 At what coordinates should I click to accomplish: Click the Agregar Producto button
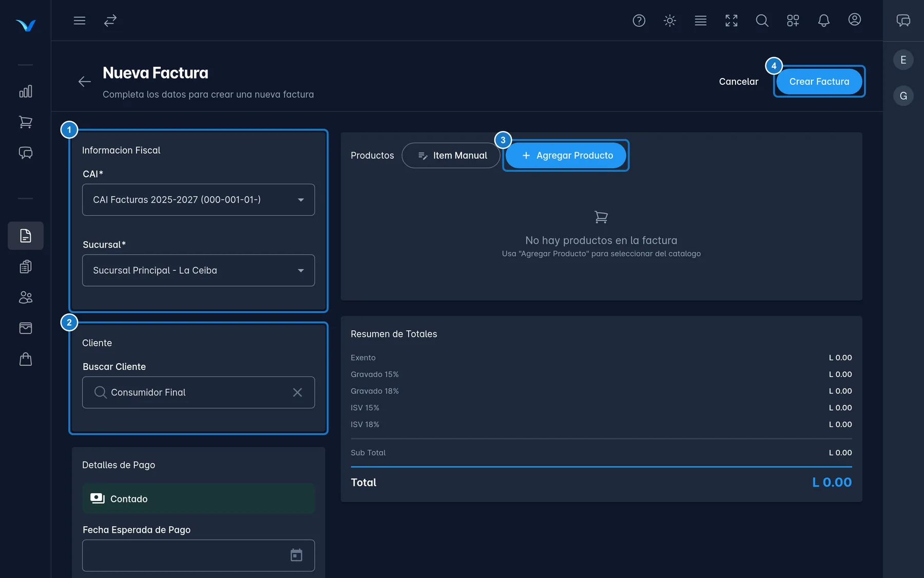point(566,156)
